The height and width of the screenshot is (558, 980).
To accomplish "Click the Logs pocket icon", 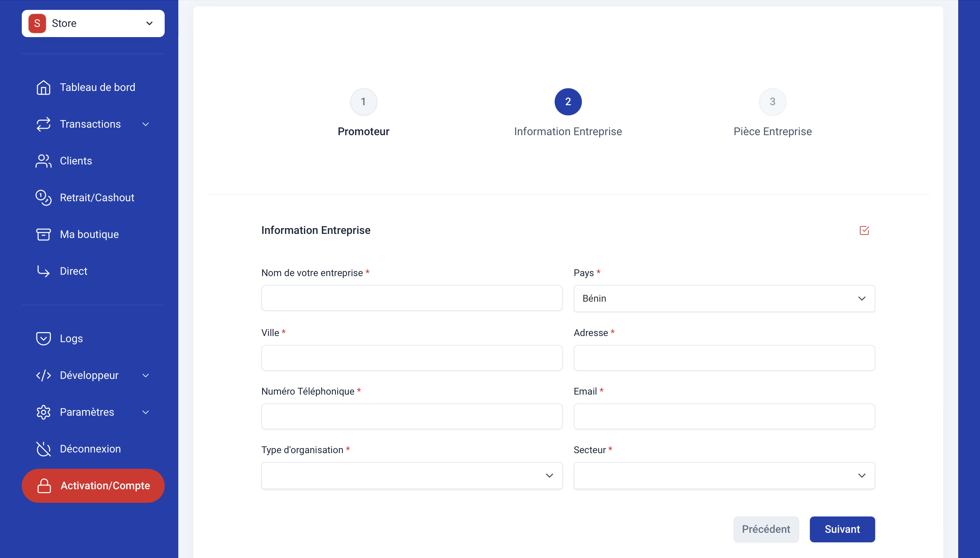I will 43,339.
